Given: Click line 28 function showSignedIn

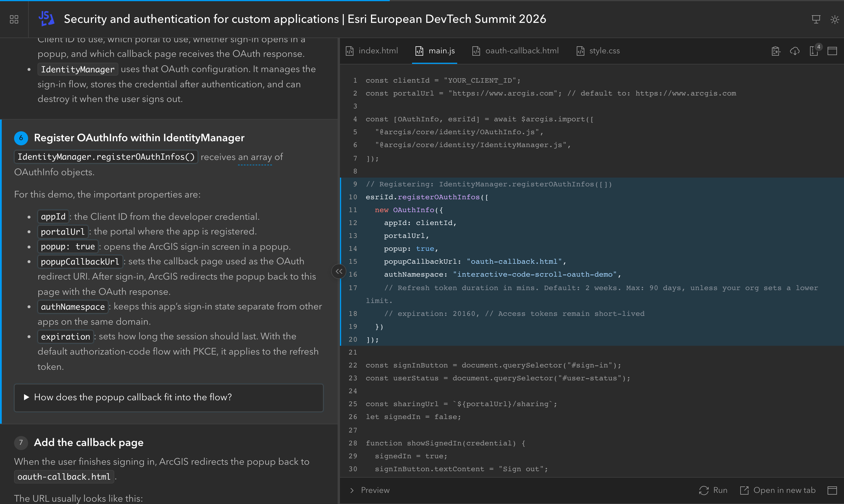Looking at the screenshot, I should (445, 443).
